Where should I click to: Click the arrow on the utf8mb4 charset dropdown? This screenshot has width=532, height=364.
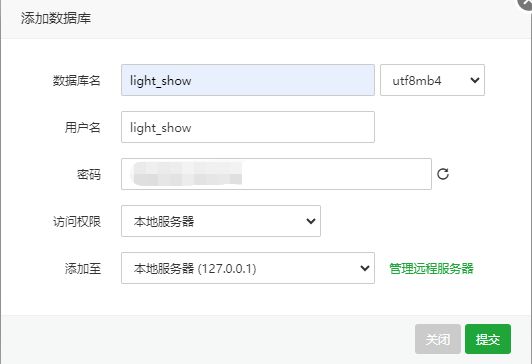point(475,80)
